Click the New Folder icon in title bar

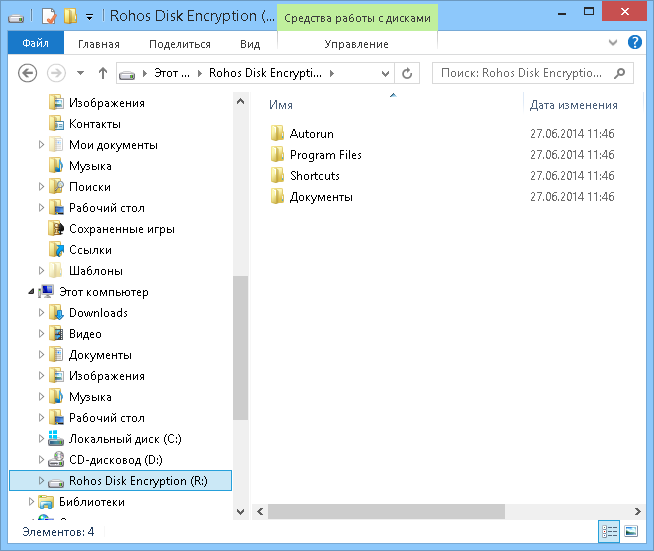(x=70, y=16)
